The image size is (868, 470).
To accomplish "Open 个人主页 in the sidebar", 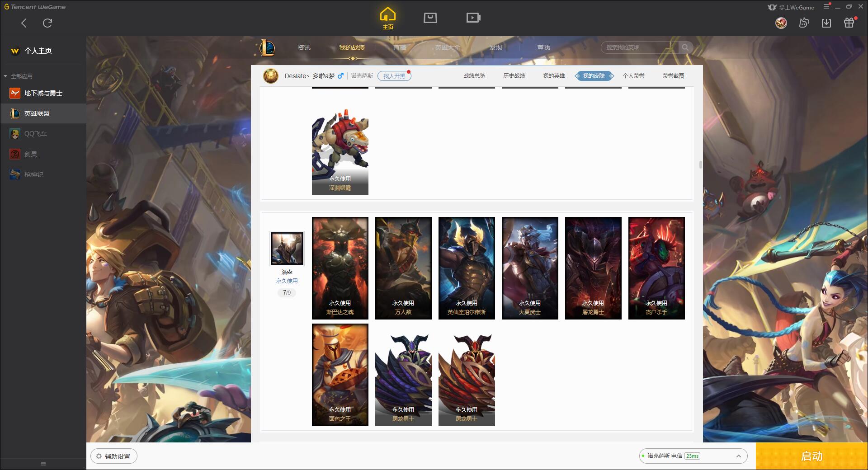I will point(43,51).
